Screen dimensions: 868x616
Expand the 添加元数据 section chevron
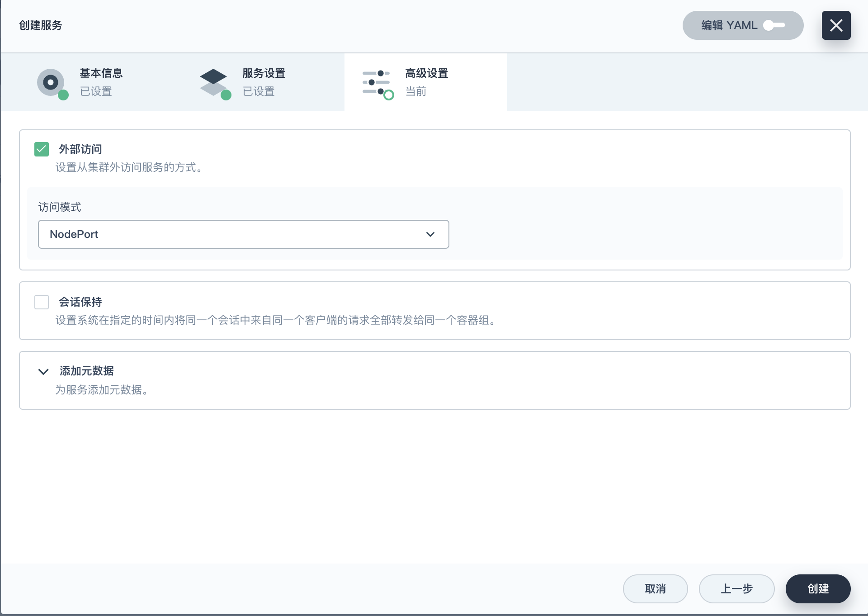pos(43,372)
